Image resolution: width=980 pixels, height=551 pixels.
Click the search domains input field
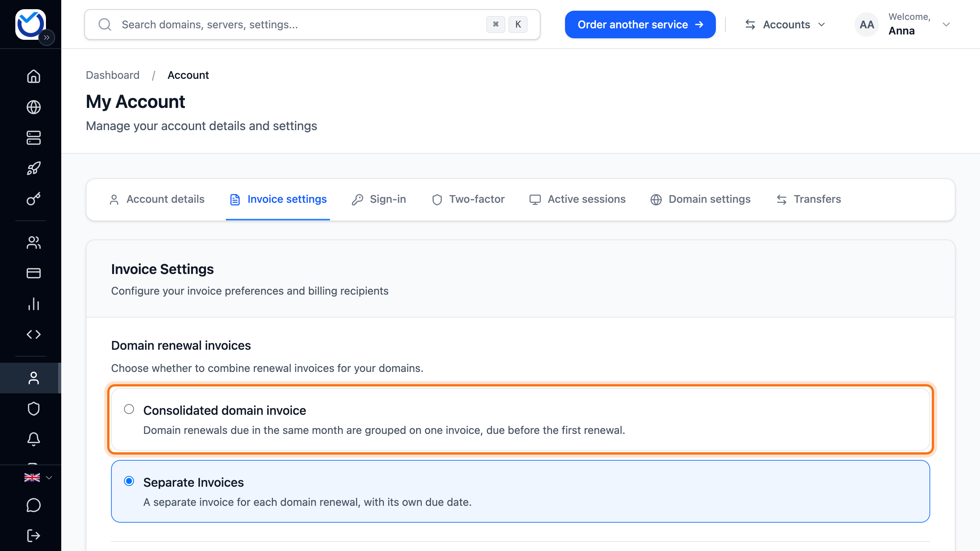[312, 24]
